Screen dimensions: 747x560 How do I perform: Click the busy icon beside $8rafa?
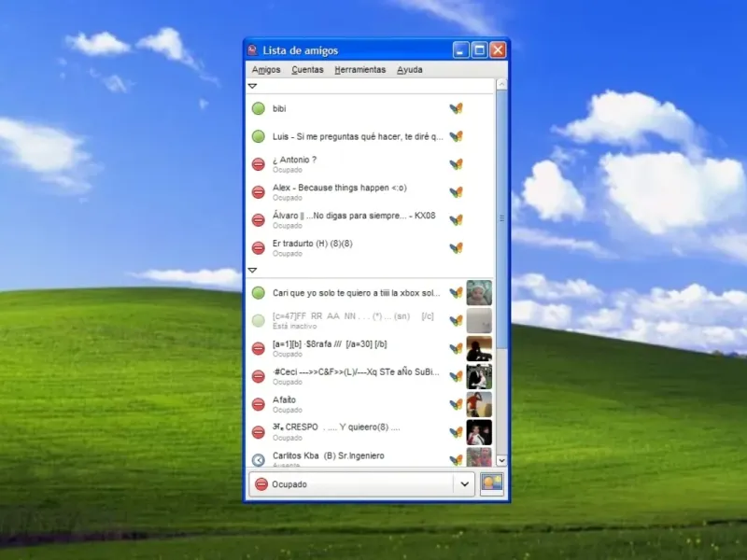(259, 348)
